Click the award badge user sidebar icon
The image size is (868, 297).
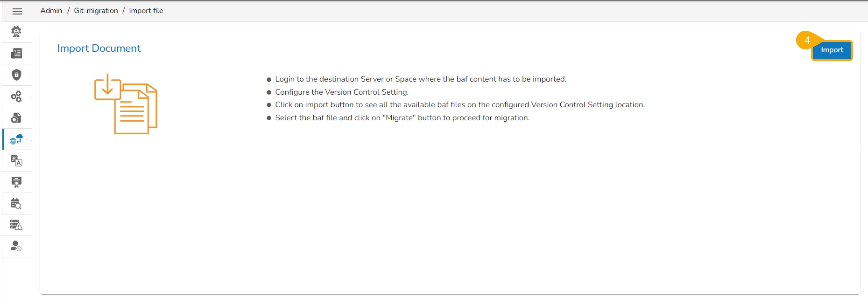click(16, 32)
